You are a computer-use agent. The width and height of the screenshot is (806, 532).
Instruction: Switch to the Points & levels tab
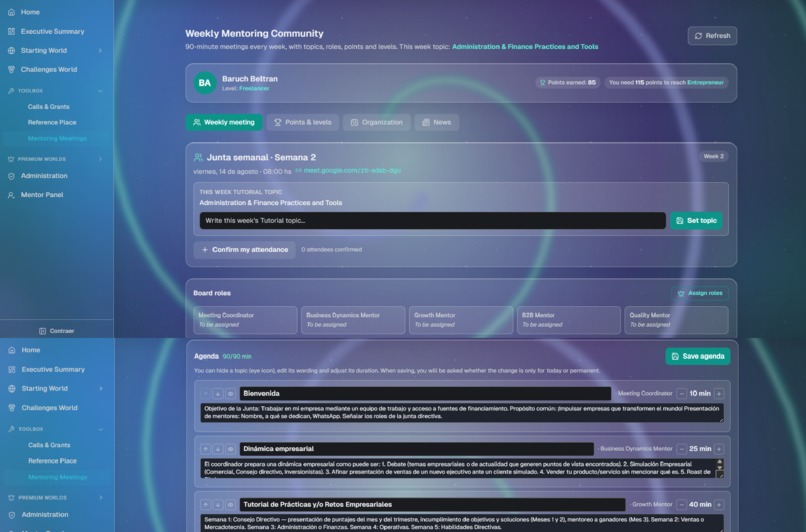pyautogui.click(x=303, y=122)
